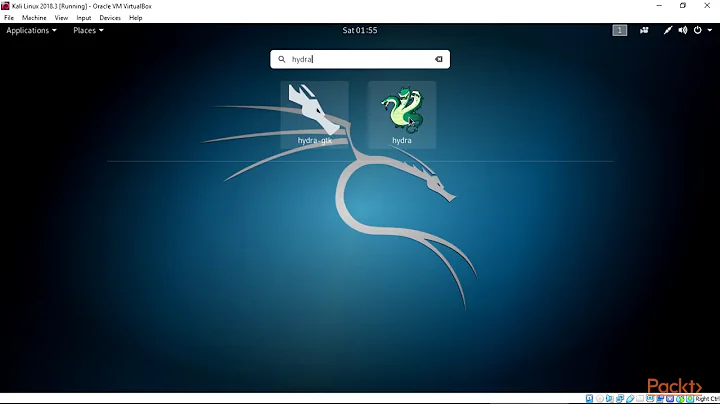The image size is (720, 404).
Task: Open the VirtualBox Machine menu
Action: coord(34,18)
